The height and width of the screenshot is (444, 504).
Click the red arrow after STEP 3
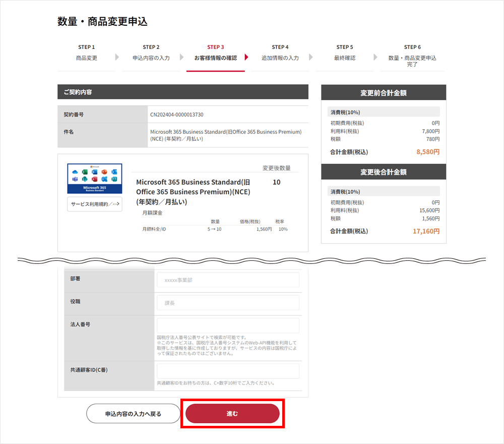(x=246, y=58)
